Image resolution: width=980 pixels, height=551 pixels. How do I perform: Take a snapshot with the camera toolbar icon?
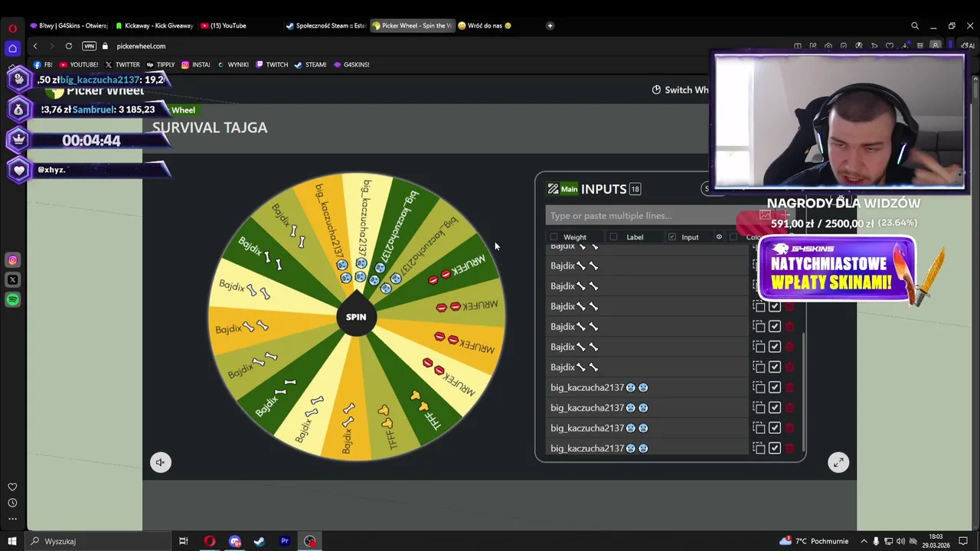coord(828,46)
